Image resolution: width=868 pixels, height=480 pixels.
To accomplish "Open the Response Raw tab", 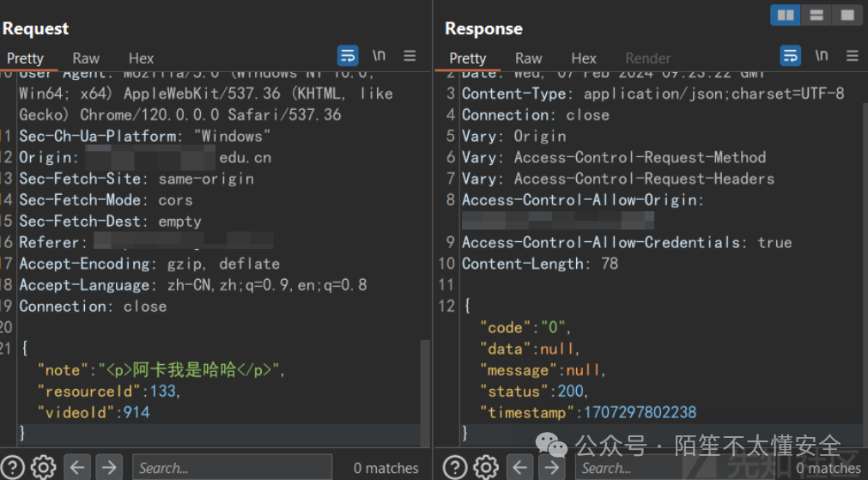I will tap(529, 58).
